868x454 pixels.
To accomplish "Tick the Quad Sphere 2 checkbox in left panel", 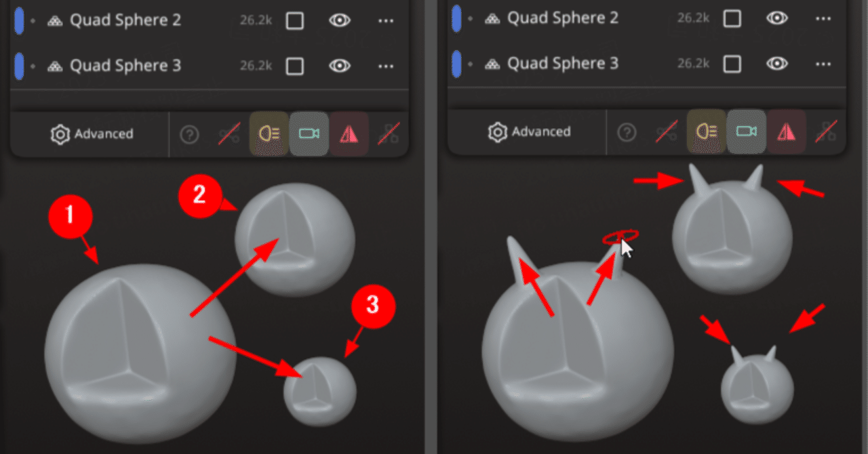I will pyautogui.click(x=294, y=20).
